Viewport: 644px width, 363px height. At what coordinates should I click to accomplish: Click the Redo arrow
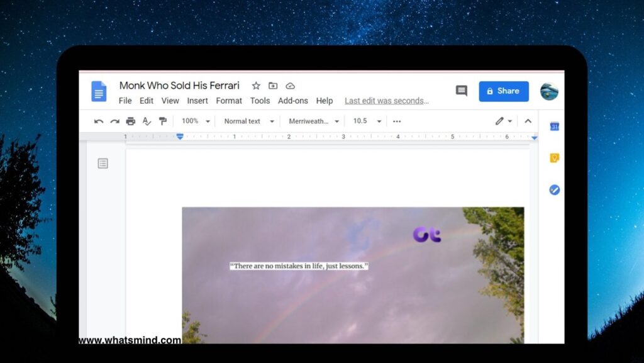tap(114, 121)
